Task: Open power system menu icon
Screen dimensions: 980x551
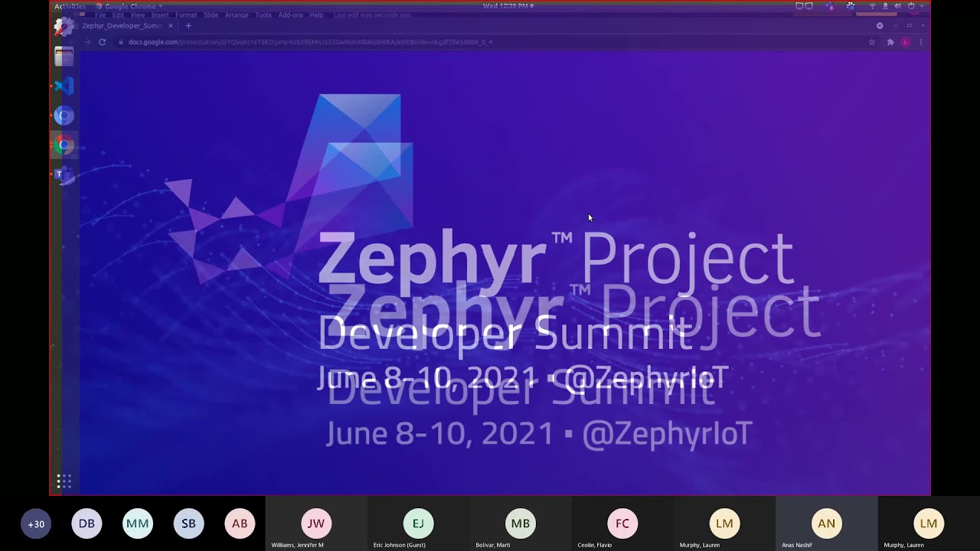Action: 911,6
